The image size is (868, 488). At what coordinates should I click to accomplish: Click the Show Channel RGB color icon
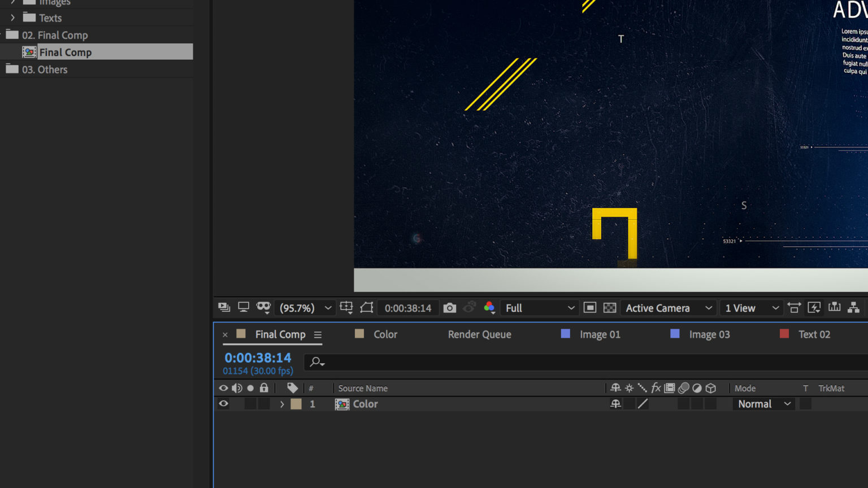[x=489, y=308]
